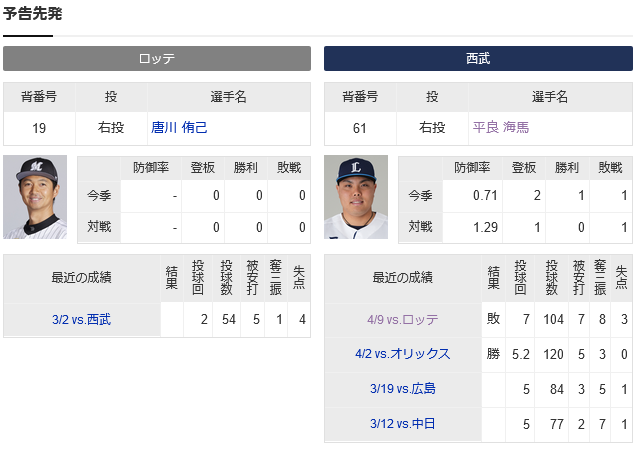Open player link 唐川 侑己
The width and height of the screenshot is (640, 463).
coord(179,127)
